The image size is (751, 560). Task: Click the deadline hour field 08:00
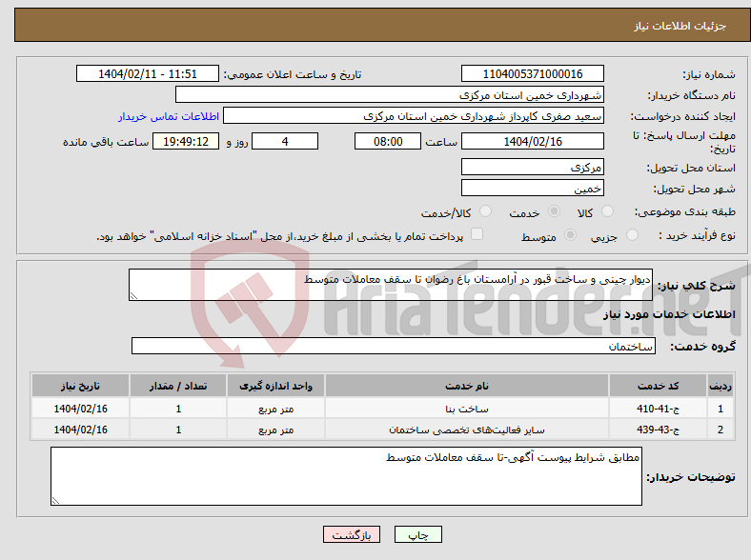[x=388, y=141]
